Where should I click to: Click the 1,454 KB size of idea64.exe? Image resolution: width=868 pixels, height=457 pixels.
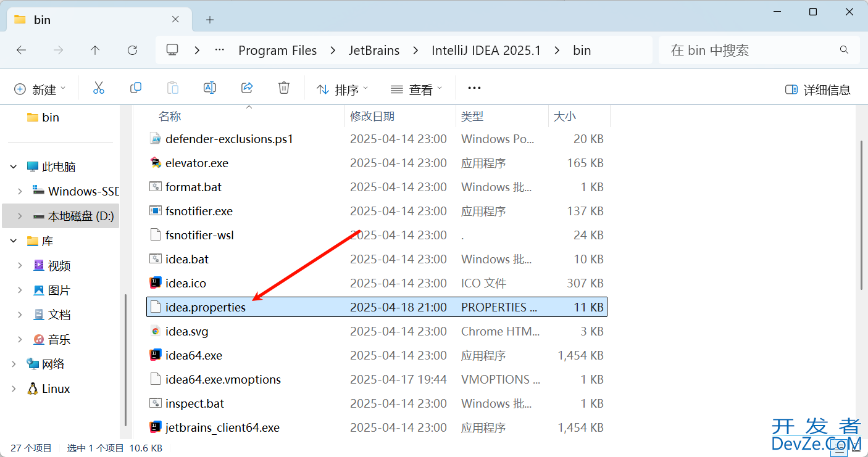coord(580,355)
